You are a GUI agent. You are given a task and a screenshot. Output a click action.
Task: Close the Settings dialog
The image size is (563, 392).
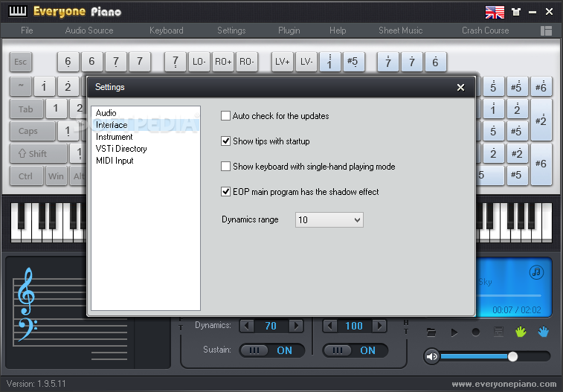click(460, 87)
